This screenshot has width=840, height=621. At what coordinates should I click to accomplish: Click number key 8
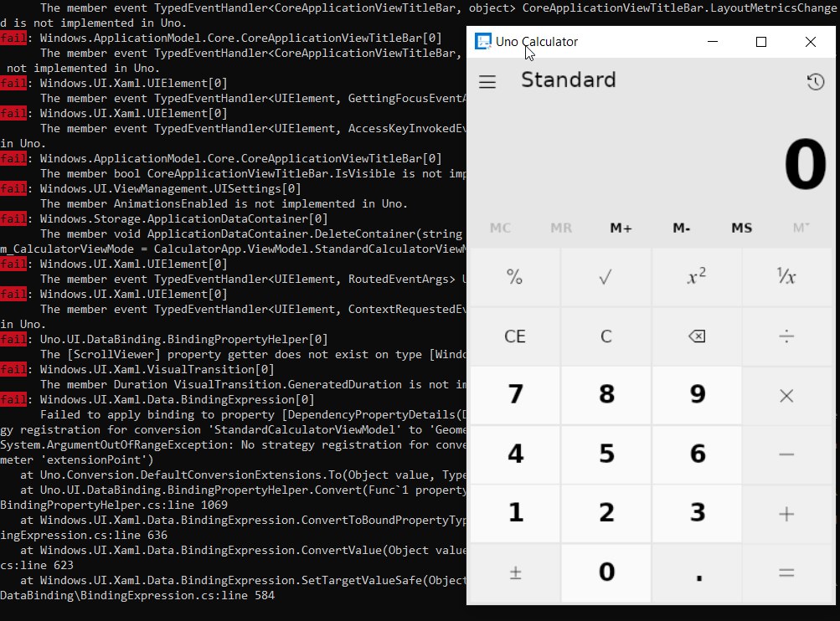click(x=606, y=396)
